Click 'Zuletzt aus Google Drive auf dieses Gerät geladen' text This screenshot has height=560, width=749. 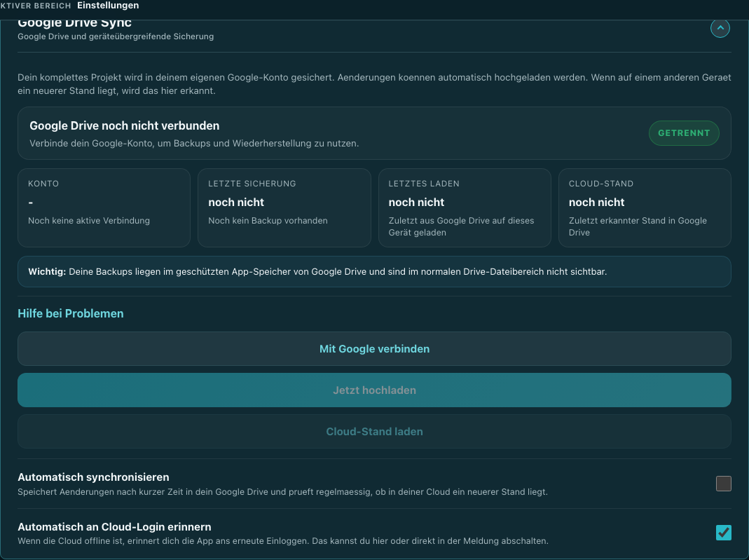461,226
